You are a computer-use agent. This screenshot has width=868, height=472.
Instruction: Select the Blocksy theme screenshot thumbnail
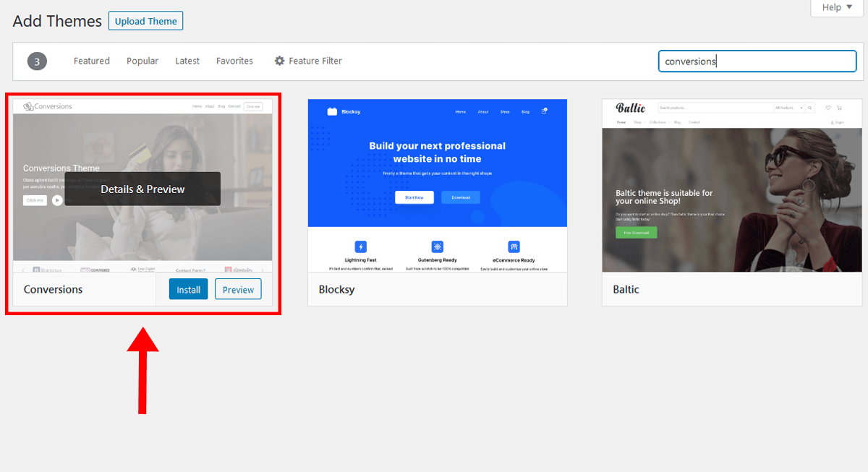click(x=438, y=186)
